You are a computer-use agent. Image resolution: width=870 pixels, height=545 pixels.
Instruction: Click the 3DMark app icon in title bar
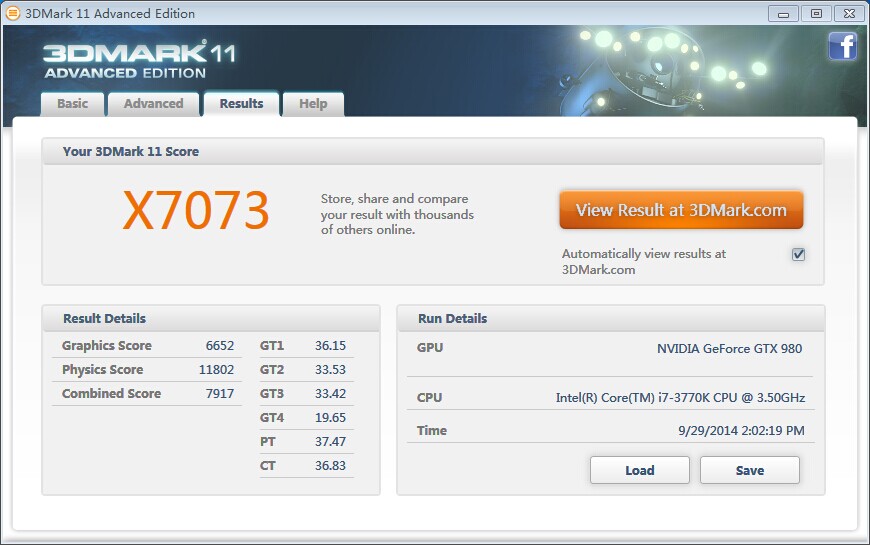pyautogui.click(x=12, y=13)
